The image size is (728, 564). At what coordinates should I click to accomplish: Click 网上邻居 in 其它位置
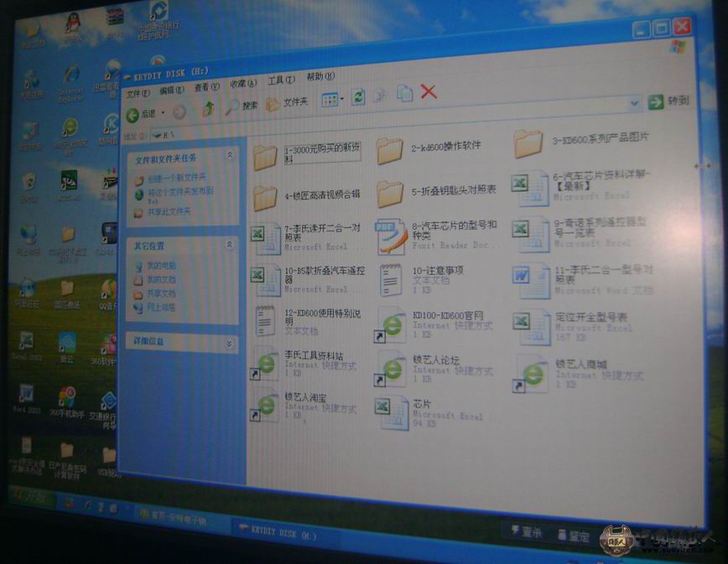pos(154,307)
